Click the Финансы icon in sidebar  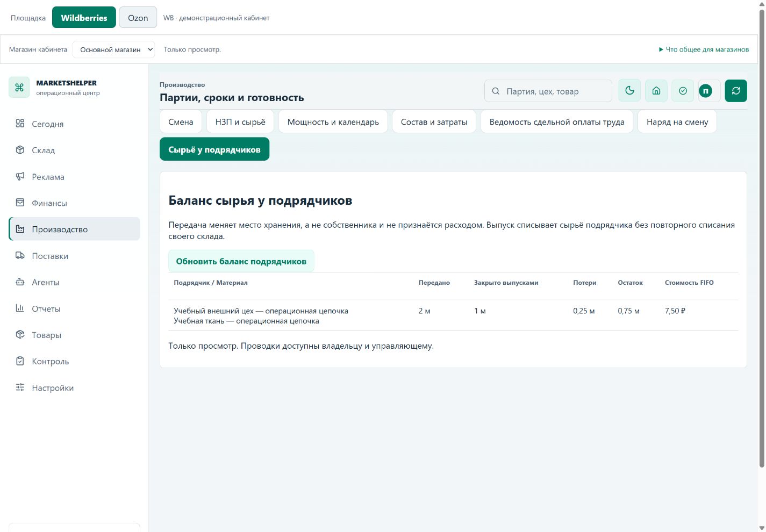[20, 203]
